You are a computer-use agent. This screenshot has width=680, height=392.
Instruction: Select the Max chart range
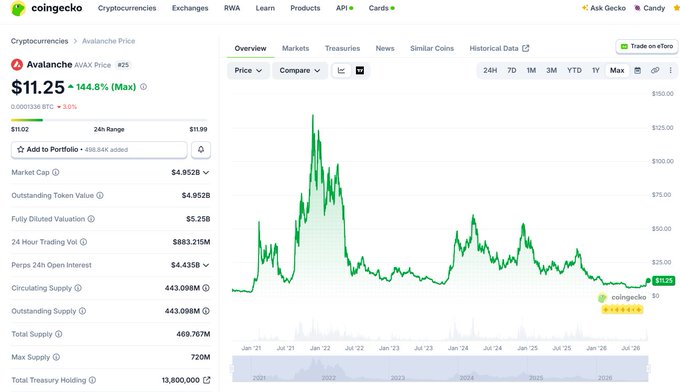[617, 70]
